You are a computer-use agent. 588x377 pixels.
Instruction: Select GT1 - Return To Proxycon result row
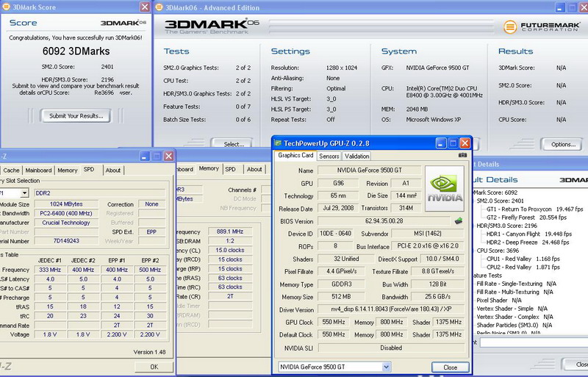point(535,209)
